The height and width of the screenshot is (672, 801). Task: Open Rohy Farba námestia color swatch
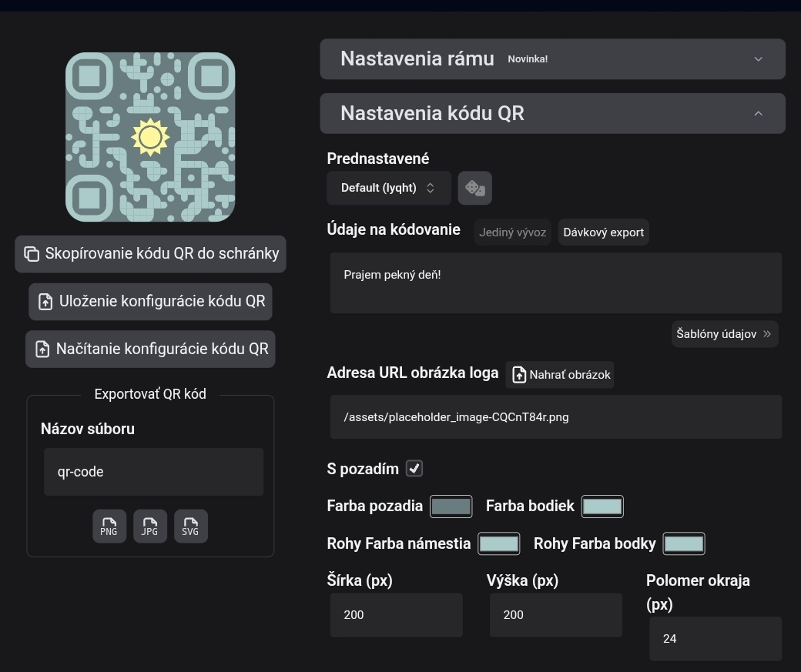498,543
